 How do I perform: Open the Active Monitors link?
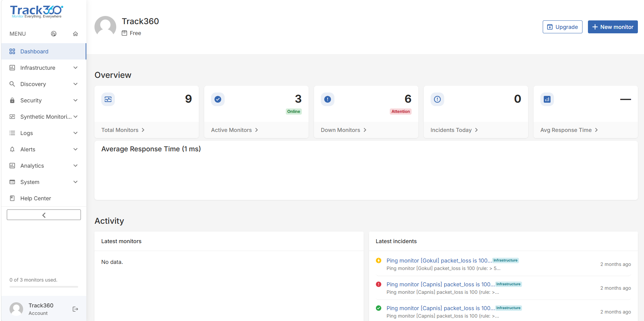coord(234,130)
